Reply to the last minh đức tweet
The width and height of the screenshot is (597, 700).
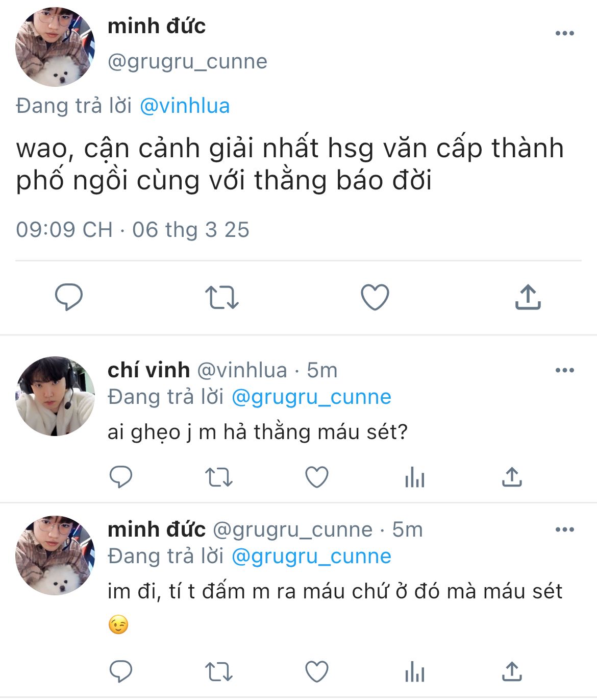coord(121,672)
